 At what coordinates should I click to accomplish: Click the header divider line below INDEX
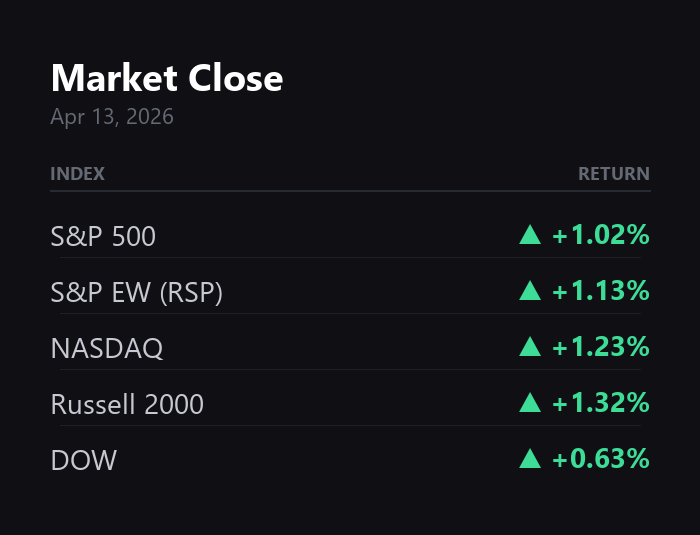tap(350, 190)
